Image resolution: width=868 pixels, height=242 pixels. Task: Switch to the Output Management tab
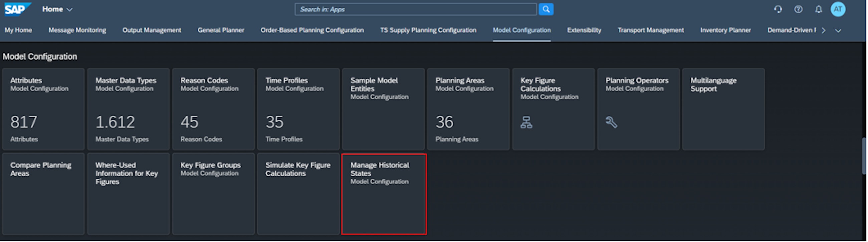(152, 30)
